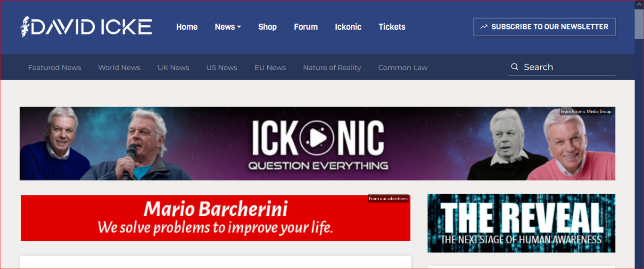The height and width of the screenshot is (269, 644).
Task: Go to the Home page
Action: pyautogui.click(x=187, y=27)
